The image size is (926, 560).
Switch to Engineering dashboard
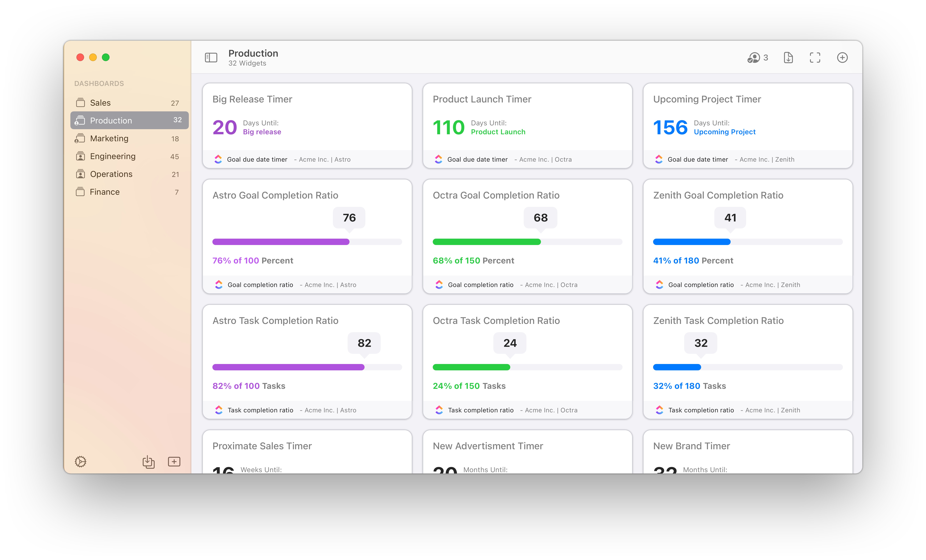click(113, 156)
